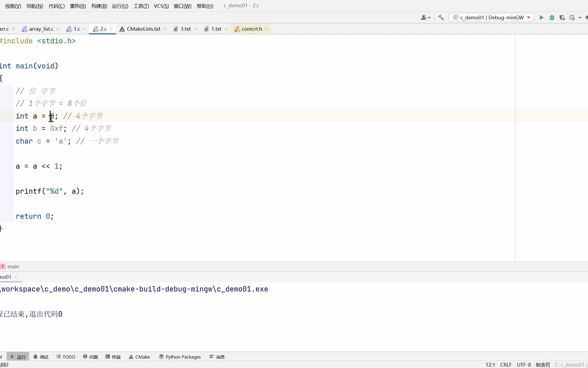Click the 'return 0;' line

35,216
